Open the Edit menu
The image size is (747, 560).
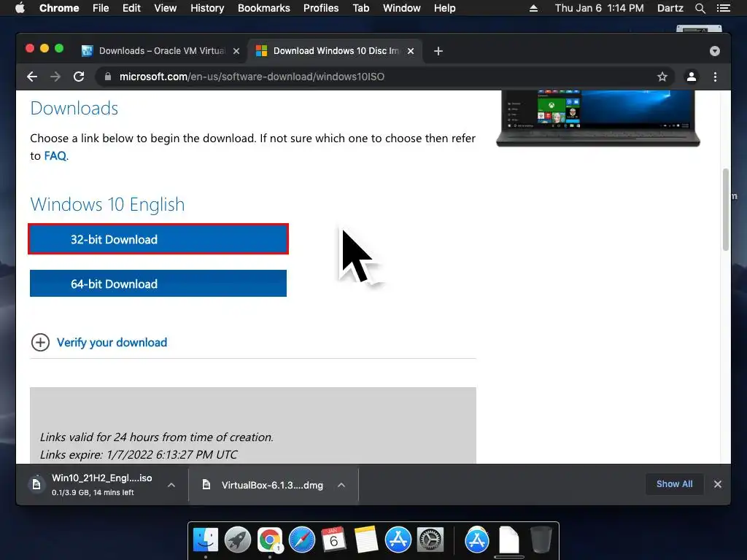point(131,8)
